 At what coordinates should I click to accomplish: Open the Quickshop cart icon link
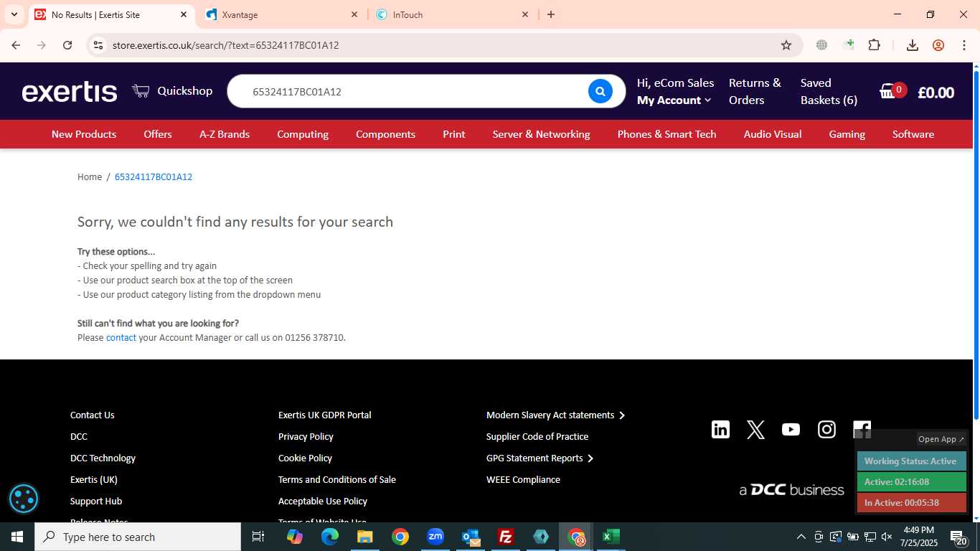point(141,90)
